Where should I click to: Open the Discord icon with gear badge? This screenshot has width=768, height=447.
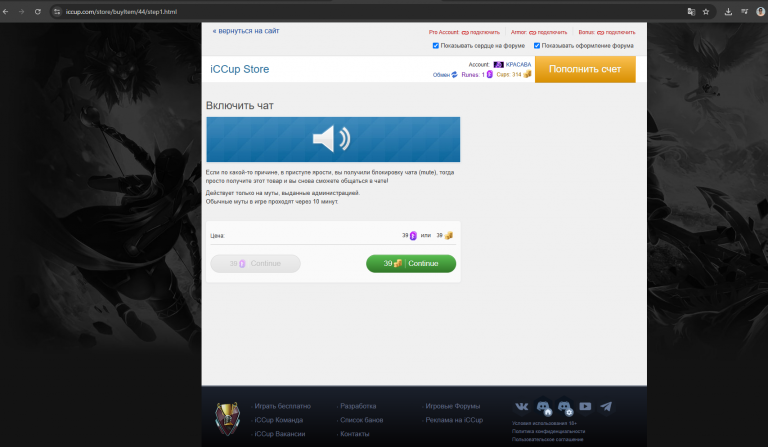(564, 407)
